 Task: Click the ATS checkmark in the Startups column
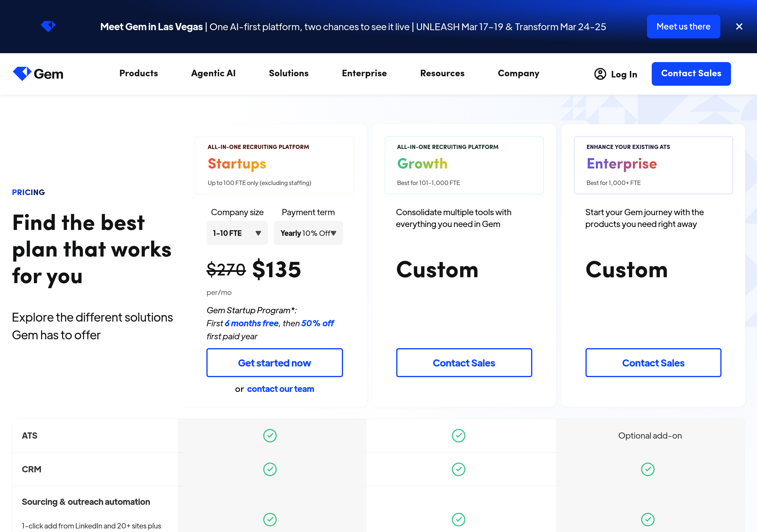(270, 435)
